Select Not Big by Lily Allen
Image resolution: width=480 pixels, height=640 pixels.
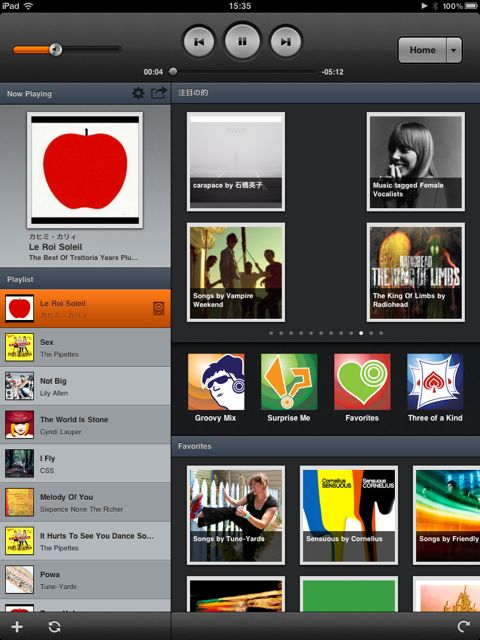tap(85, 386)
